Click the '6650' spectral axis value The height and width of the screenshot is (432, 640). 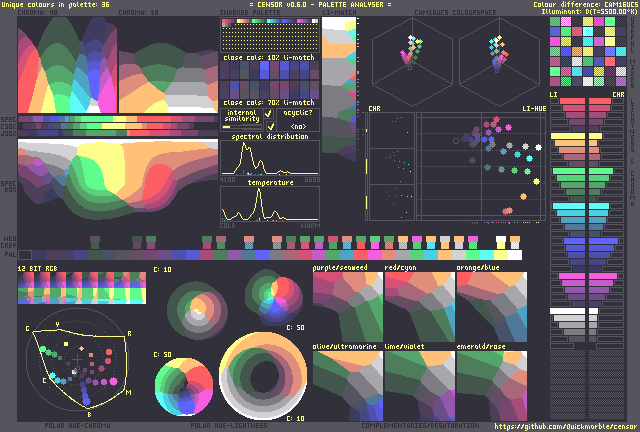point(312,180)
